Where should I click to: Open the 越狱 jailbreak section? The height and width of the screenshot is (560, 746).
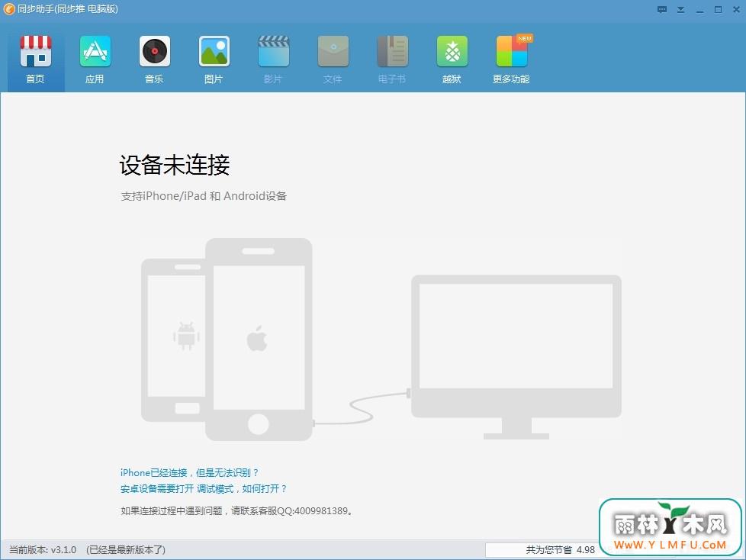tap(452, 60)
